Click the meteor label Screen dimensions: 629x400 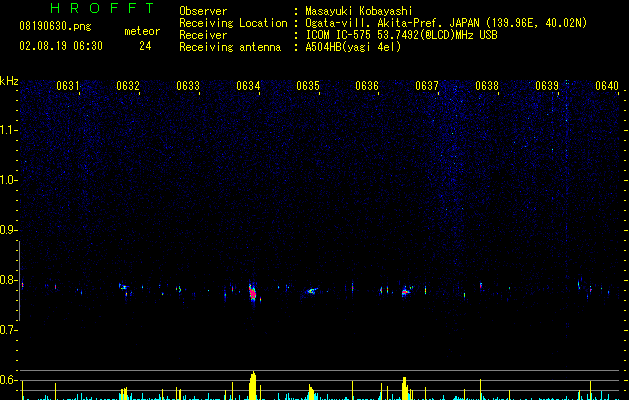pyautogui.click(x=142, y=31)
